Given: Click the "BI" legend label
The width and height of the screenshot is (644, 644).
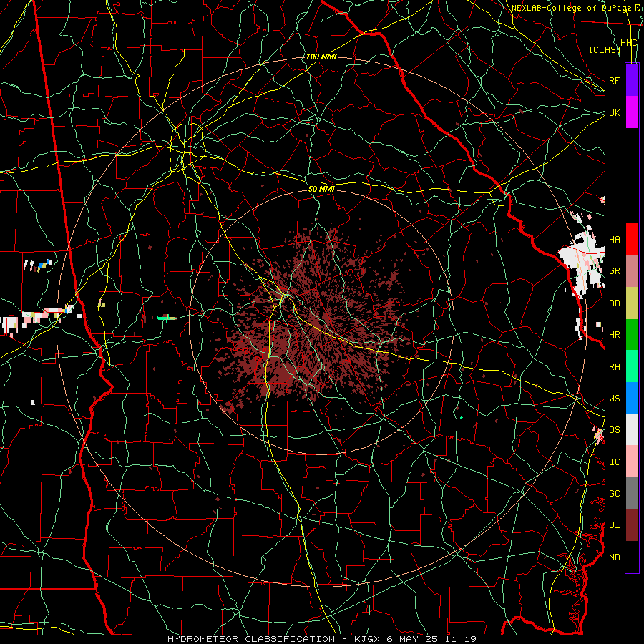Looking at the screenshot, I should point(614,525).
